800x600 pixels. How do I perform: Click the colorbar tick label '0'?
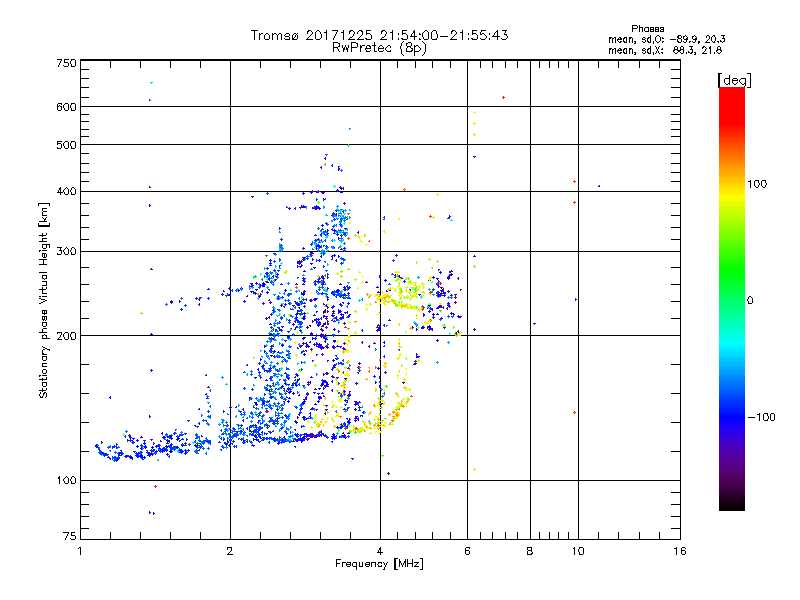[x=750, y=300]
